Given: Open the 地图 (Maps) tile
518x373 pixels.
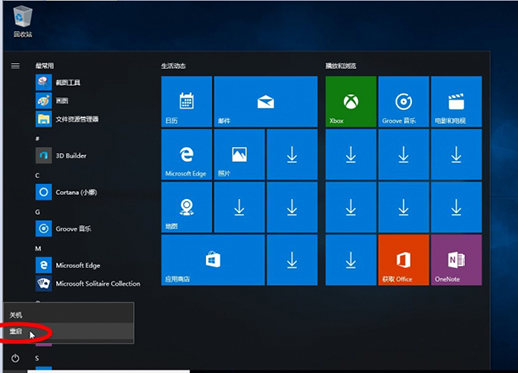Looking at the screenshot, I should point(187,207).
